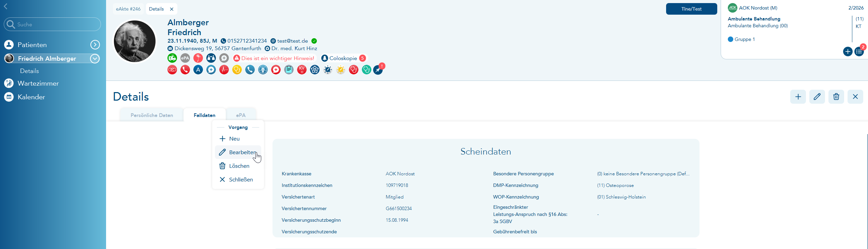Open Wartezimmer in the sidebar
The height and width of the screenshot is (249, 868).
coord(38,83)
